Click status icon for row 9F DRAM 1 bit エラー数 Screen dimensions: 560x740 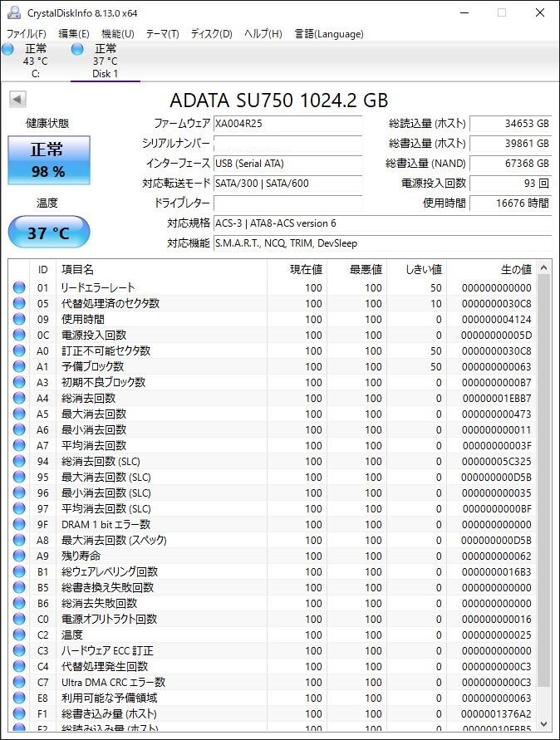19,524
